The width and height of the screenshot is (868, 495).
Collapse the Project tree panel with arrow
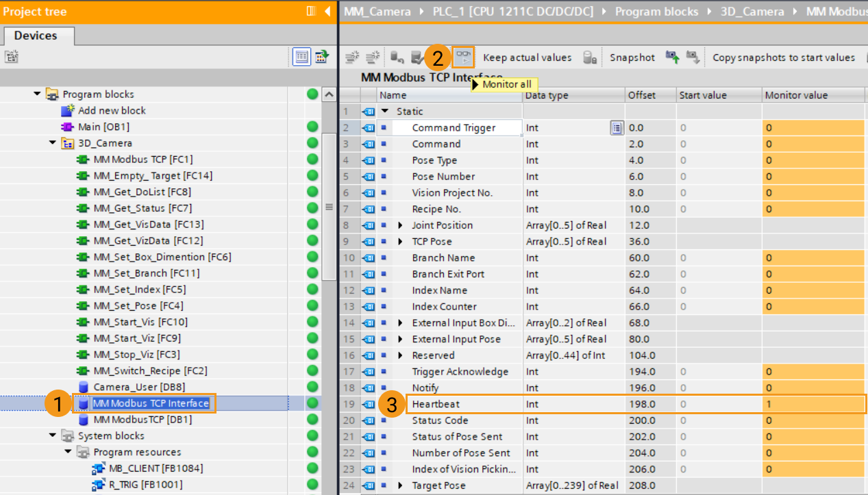coord(327,11)
